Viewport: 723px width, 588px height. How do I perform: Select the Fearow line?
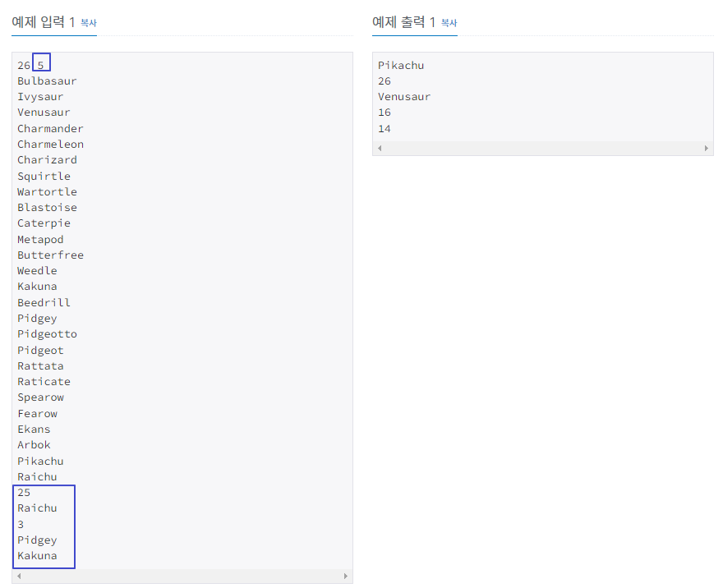point(37,414)
